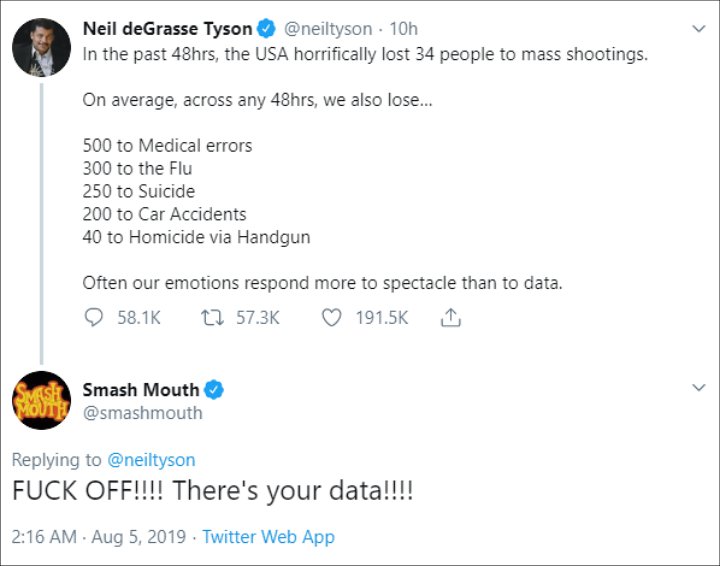Click the Smash Mouth display name
This screenshot has width=720, height=566.
141,390
